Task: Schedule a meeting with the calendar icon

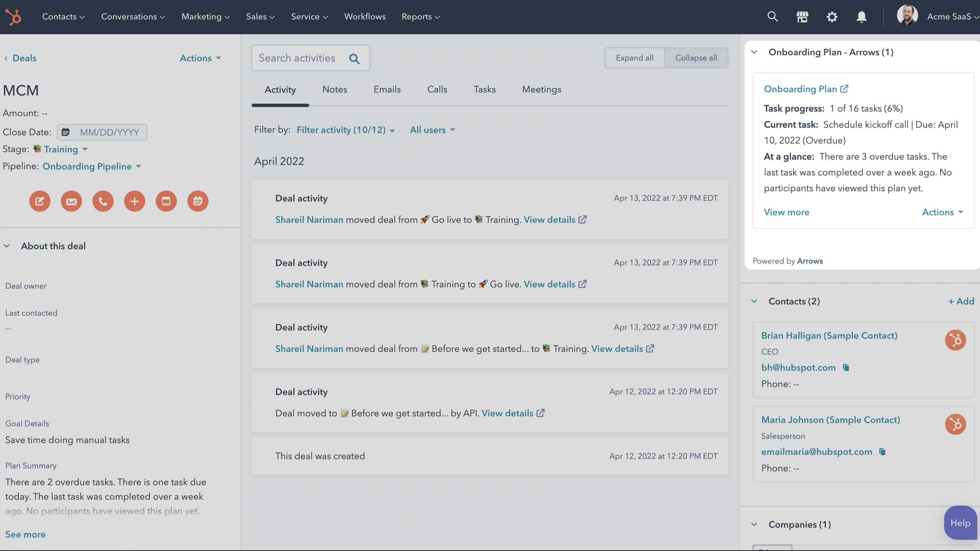Action: point(198,201)
